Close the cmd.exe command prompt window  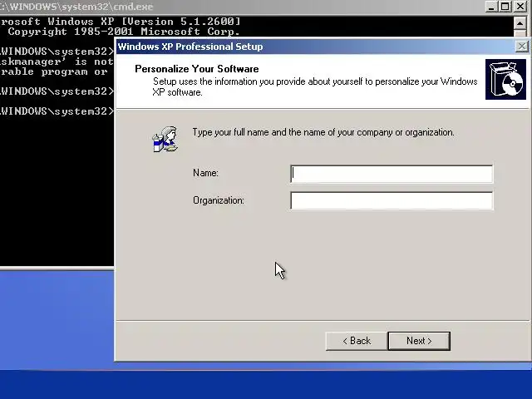pyautogui.click(x=520, y=7)
